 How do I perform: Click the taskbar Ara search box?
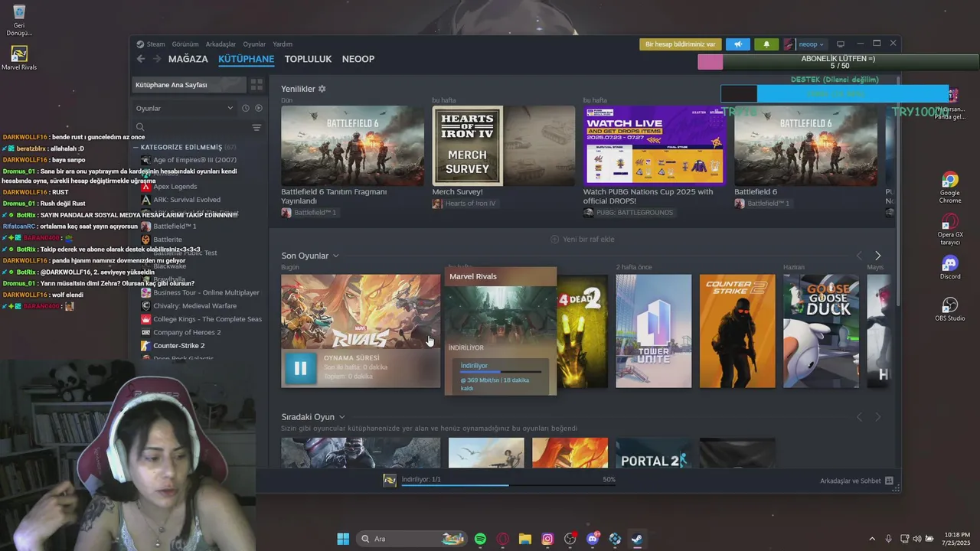(412, 539)
